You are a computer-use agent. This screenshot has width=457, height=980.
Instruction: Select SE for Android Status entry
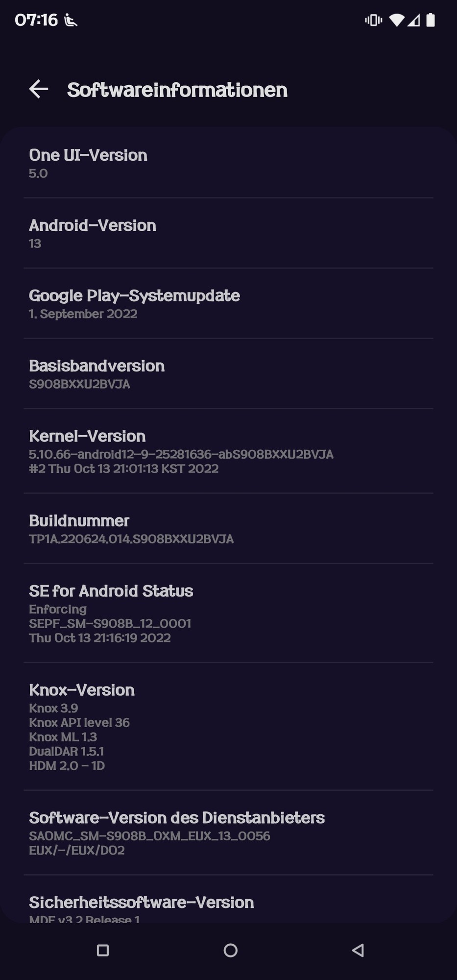[228, 613]
